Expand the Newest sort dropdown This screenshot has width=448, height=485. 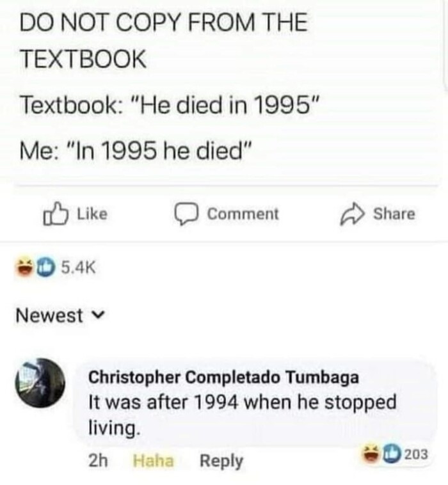click(x=61, y=315)
